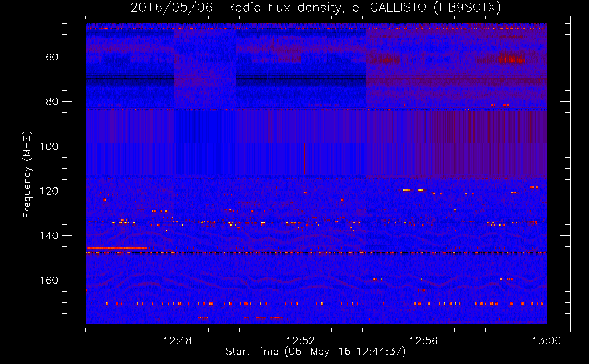Click the 80 frequency tick label
The height and width of the screenshot is (364, 589).
pyautogui.click(x=52, y=102)
